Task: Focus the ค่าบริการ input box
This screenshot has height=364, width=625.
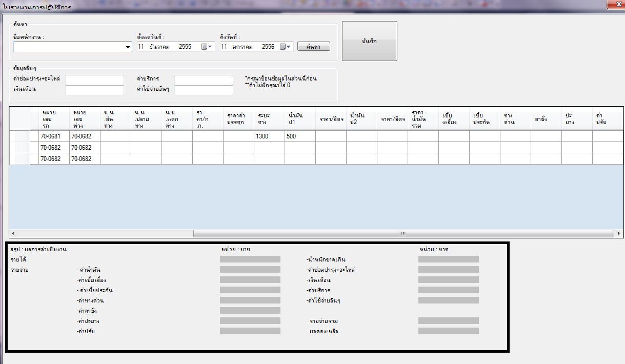Action: pos(204,80)
